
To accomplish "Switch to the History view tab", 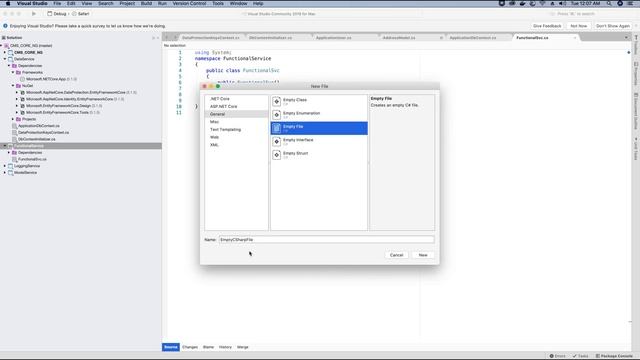I will [225, 347].
